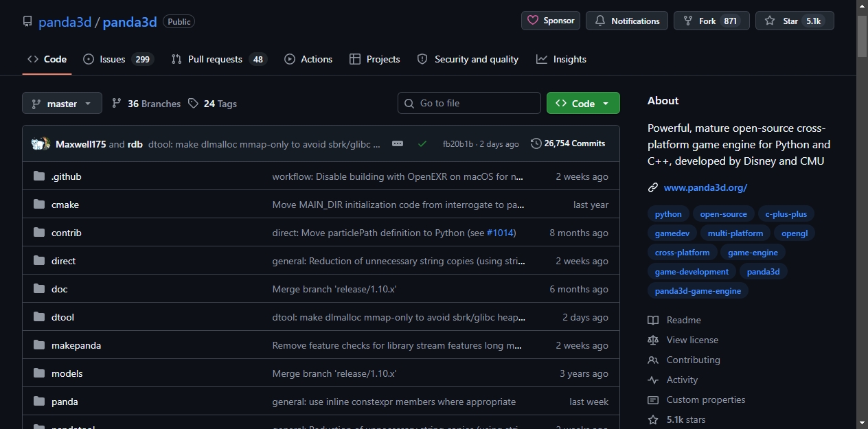Viewport: 868px width, 429px height.
Task: Open the Readme sidebar link
Action: (674, 320)
